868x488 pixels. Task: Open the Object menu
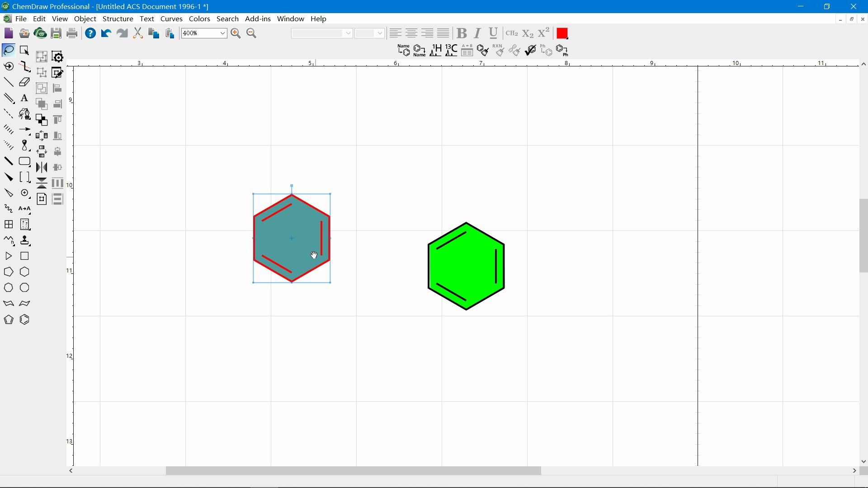[x=85, y=19]
